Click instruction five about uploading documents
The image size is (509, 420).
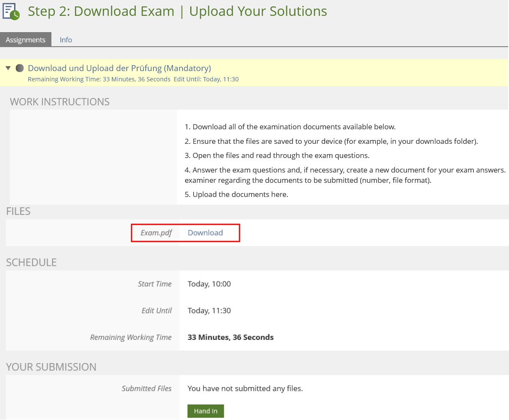[x=237, y=194]
